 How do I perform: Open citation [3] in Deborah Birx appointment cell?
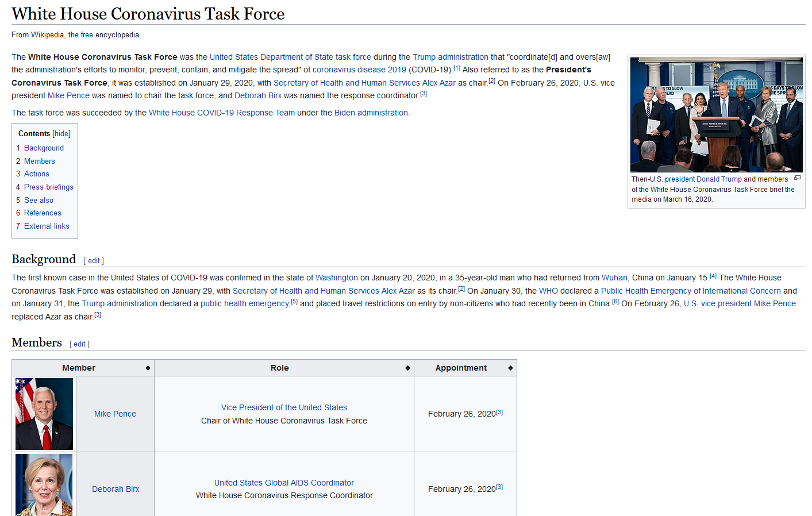[x=499, y=487]
